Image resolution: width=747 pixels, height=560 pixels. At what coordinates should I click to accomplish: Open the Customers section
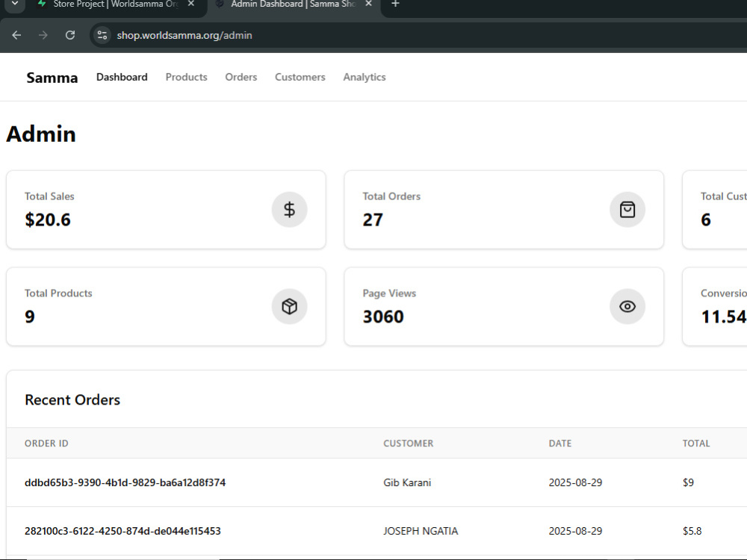(x=300, y=77)
